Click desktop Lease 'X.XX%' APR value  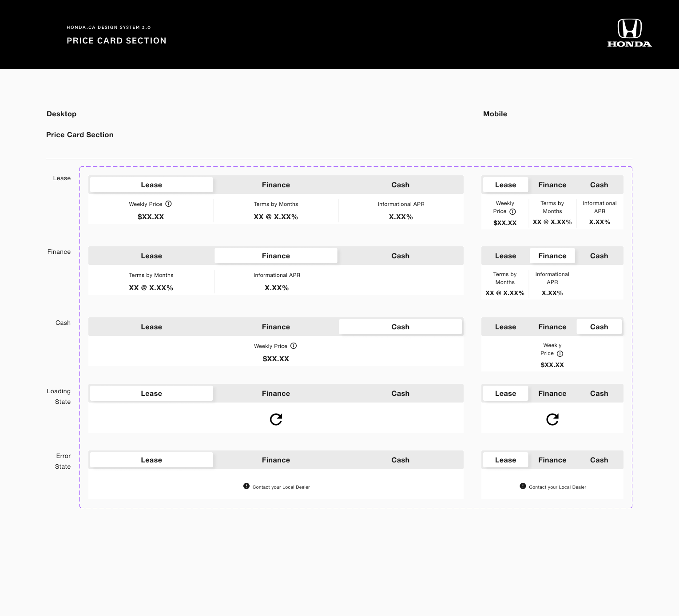pyautogui.click(x=401, y=217)
